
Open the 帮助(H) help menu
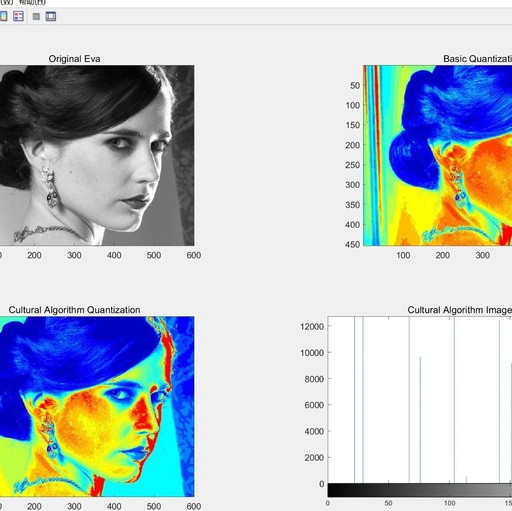coord(32,2)
